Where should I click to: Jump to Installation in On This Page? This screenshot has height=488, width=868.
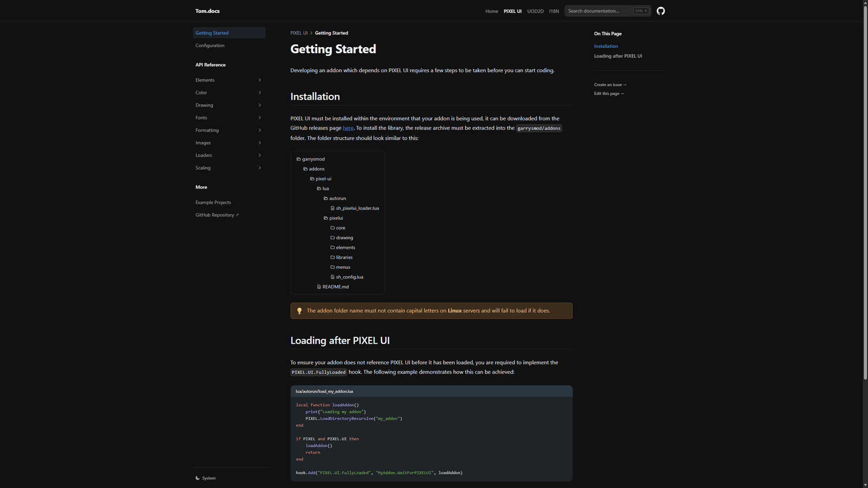[x=606, y=46]
